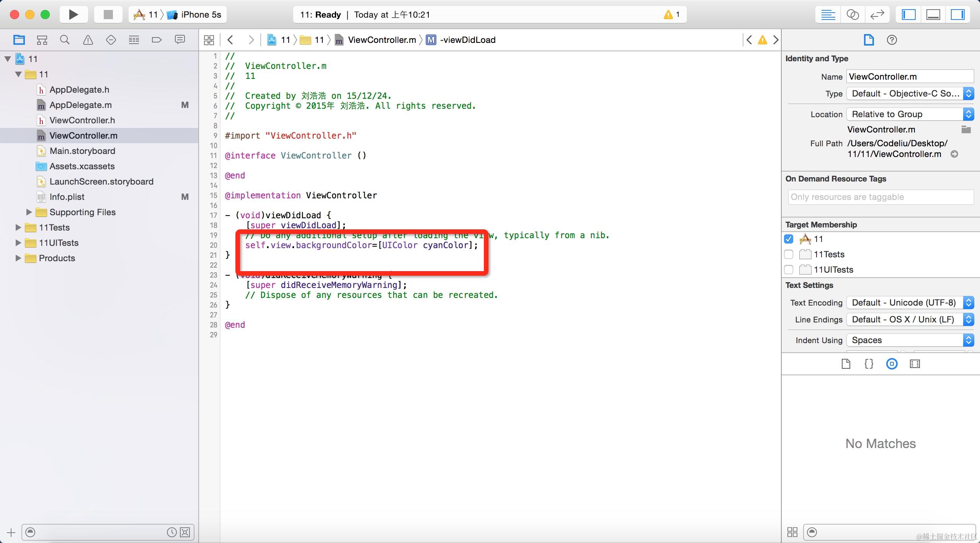
Task: Check the 11Tests target membership box
Action: [x=789, y=254]
